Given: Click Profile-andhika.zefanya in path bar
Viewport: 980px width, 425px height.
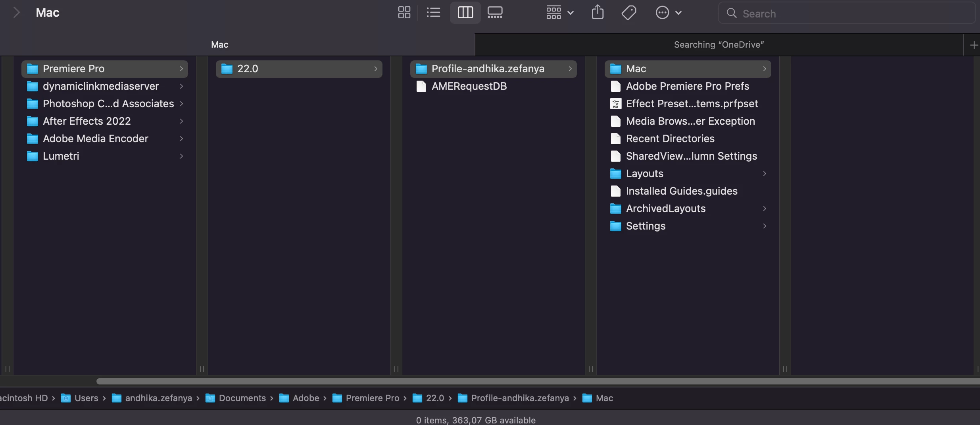Looking at the screenshot, I should (513, 398).
